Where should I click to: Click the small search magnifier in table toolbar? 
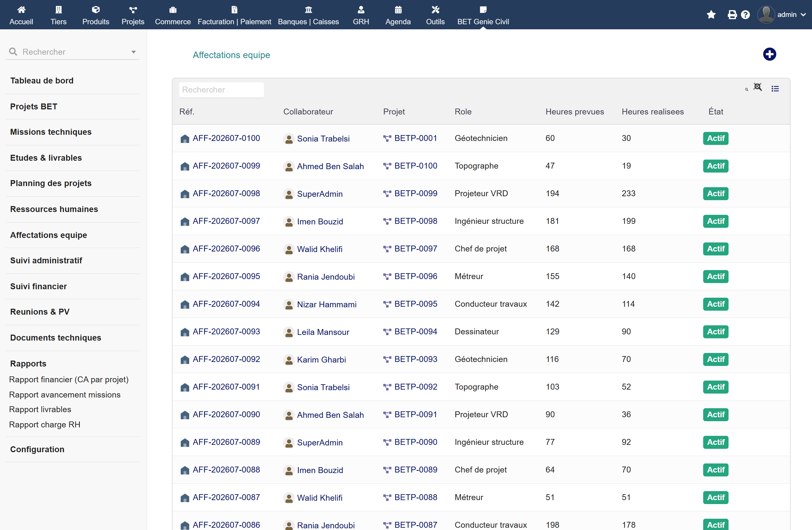(x=747, y=89)
